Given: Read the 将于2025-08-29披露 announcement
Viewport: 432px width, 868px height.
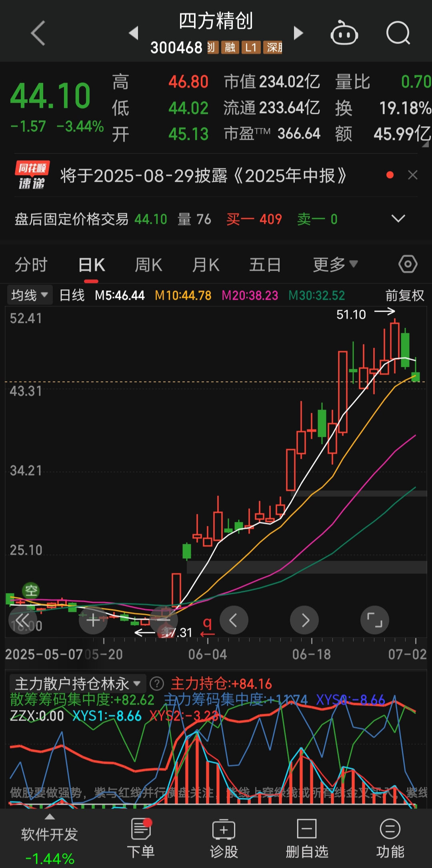Looking at the screenshot, I should (203, 175).
